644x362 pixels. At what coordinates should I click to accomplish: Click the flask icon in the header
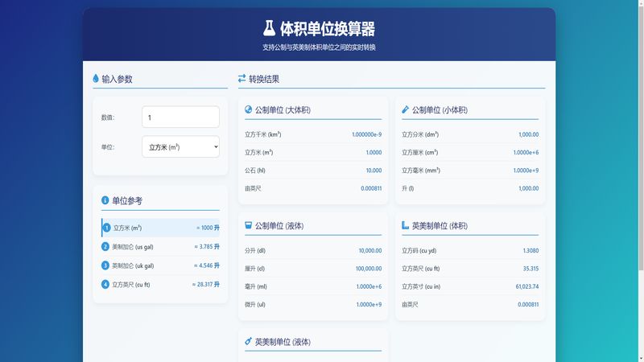tap(269, 29)
